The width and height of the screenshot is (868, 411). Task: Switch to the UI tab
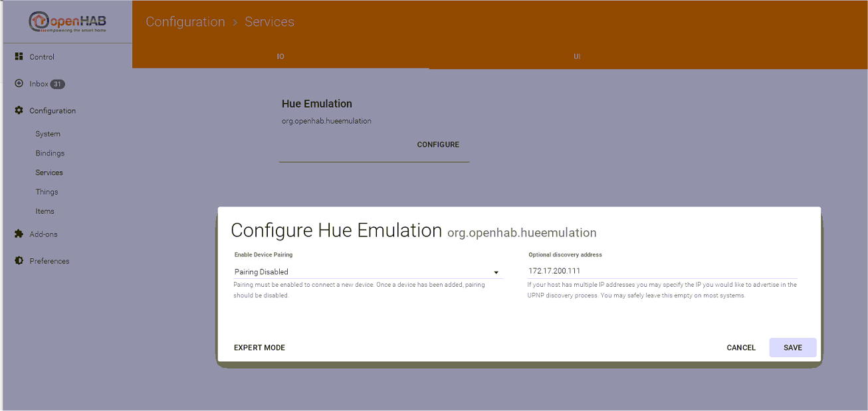point(577,57)
